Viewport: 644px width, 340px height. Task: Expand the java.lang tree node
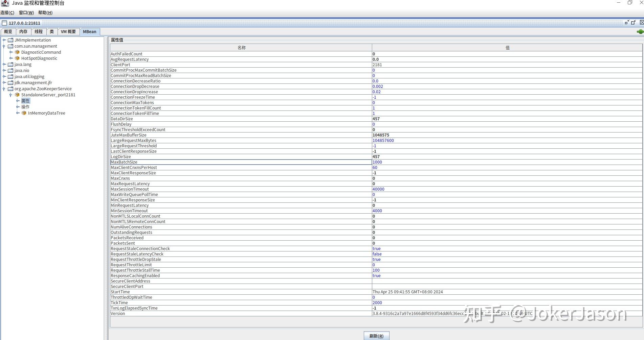[x=4, y=64]
